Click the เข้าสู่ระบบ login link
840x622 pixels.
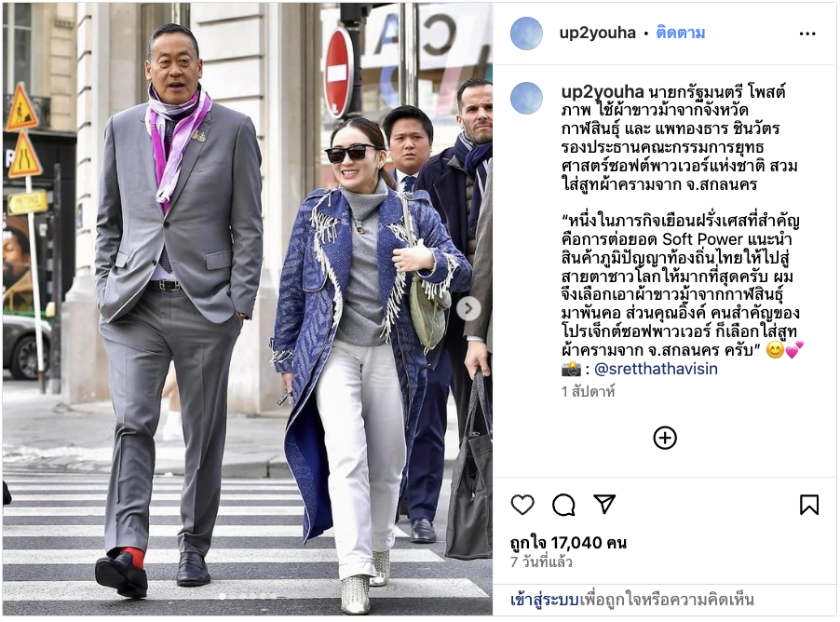pos(545,600)
